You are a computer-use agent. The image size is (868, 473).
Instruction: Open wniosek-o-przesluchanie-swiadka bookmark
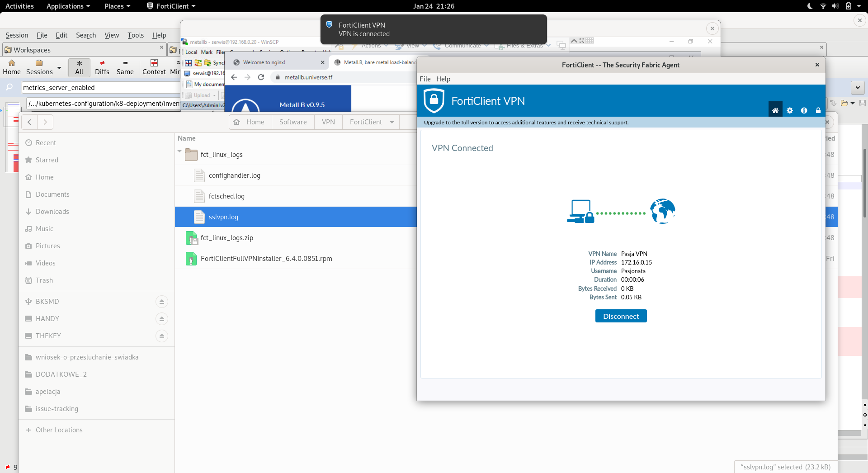pos(96,357)
